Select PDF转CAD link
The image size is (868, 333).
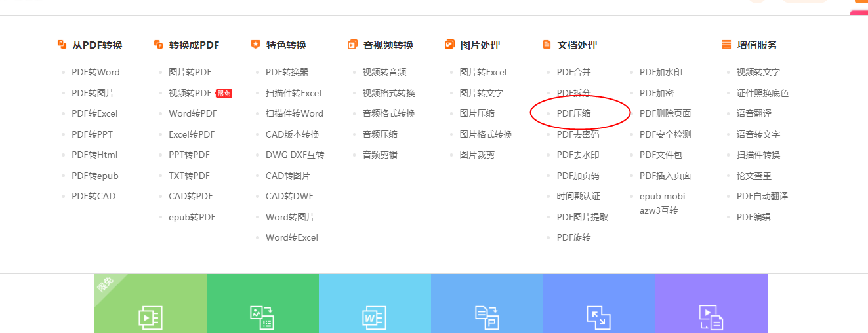click(x=93, y=196)
